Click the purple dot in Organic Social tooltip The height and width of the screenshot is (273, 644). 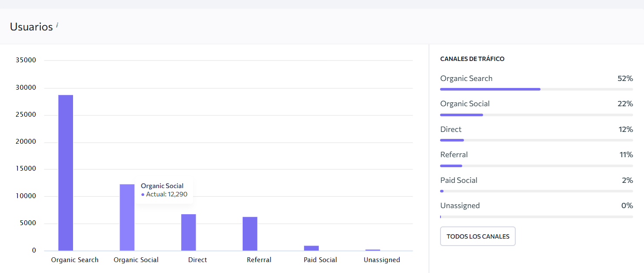click(x=143, y=195)
